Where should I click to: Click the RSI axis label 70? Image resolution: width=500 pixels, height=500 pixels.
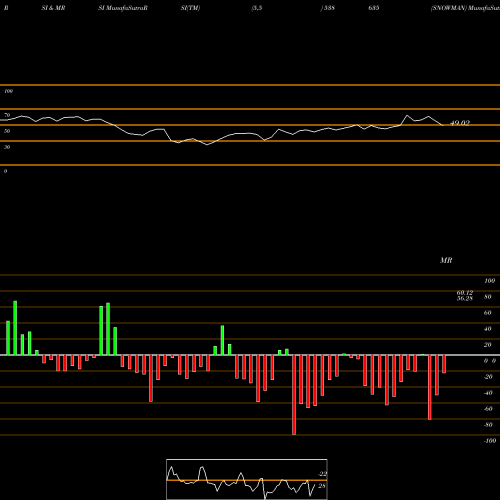click(7, 115)
